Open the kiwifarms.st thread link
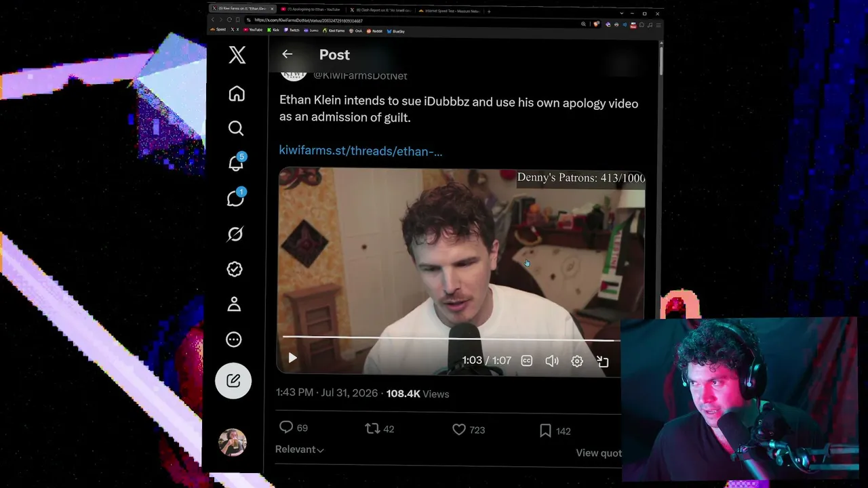 (361, 151)
